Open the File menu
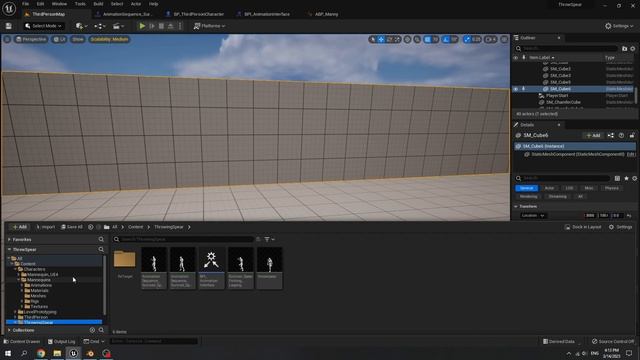The width and height of the screenshot is (640, 360). click(25, 4)
